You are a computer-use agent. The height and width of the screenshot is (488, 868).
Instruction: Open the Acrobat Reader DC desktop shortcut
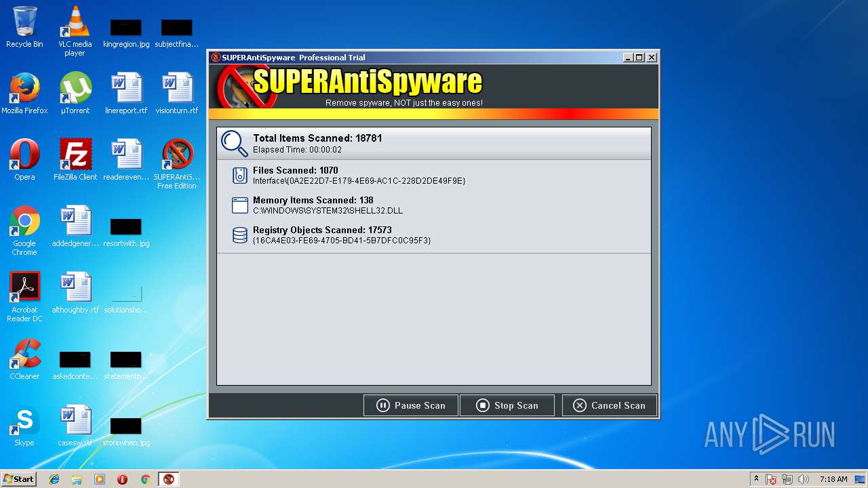pyautogui.click(x=24, y=297)
